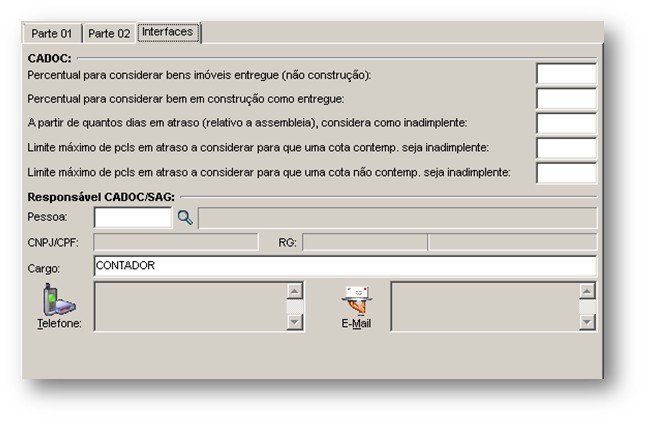Viewport: 646px width, 421px height.
Task: Click the up arrow in Telefone list scrollbar
Action: [295, 291]
